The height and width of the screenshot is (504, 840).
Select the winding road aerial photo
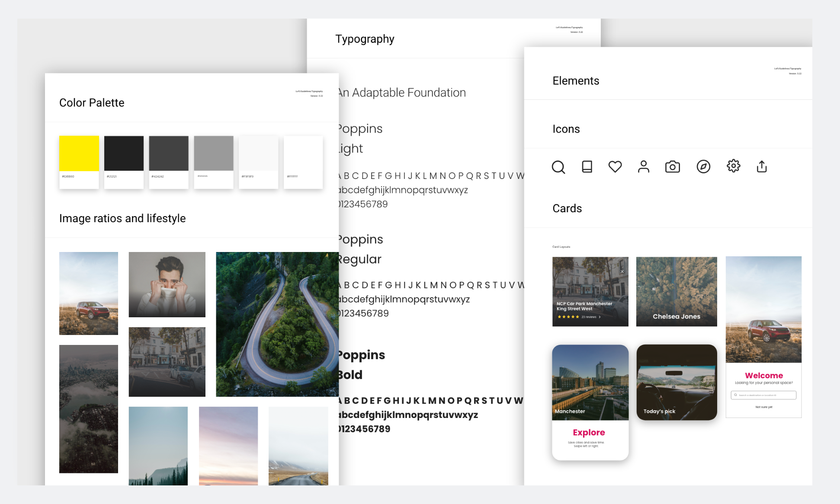[x=277, y=324]
